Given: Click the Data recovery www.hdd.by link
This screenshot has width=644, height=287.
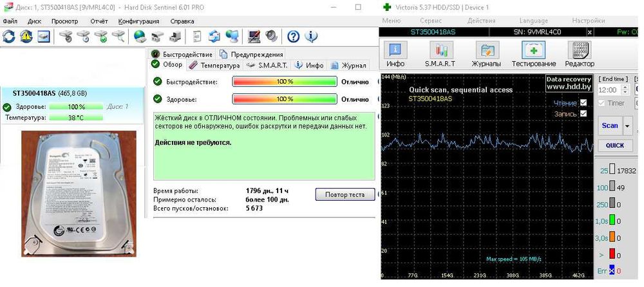Looking at the screenshot, I should pyautogui.click(x=569, y=83).
